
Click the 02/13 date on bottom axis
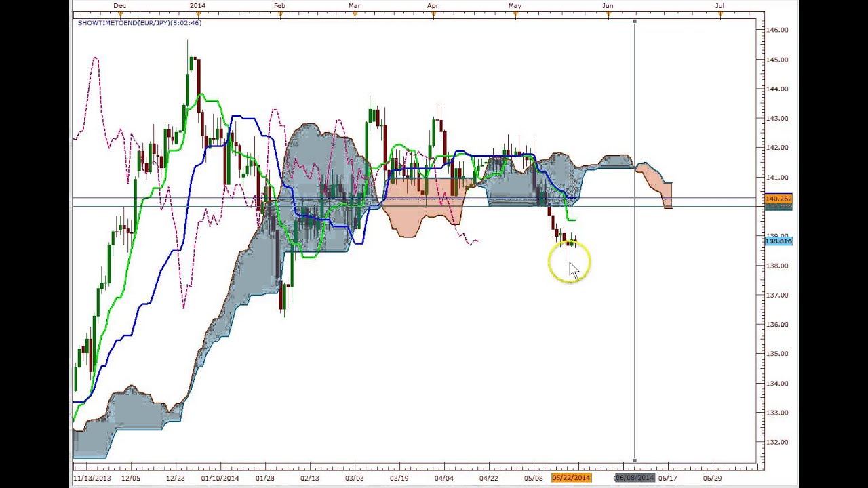point(309,479)
